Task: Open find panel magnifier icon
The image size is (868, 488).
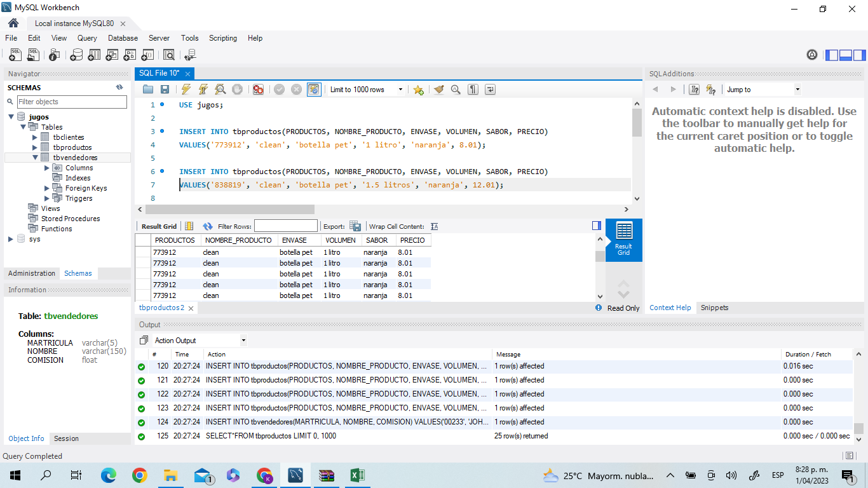Action: (456, 90)
